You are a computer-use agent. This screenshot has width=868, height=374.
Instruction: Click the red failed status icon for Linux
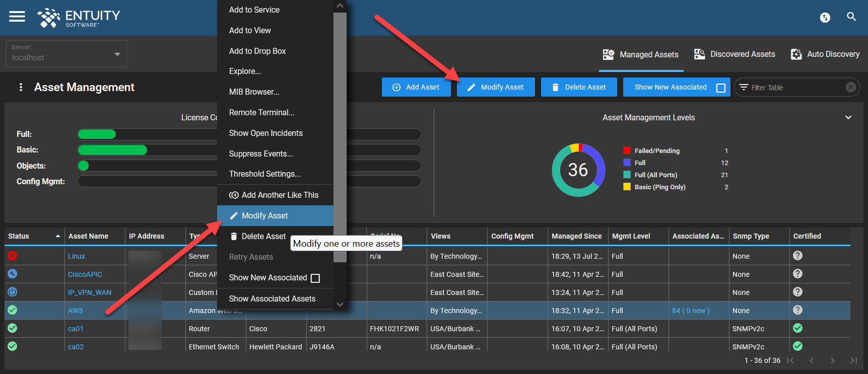tap(13, 256)
